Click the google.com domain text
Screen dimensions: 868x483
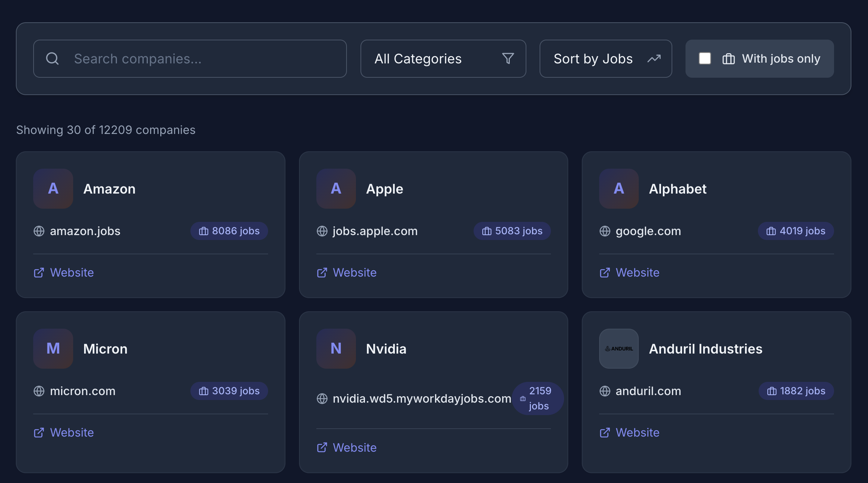coord(648,231)
